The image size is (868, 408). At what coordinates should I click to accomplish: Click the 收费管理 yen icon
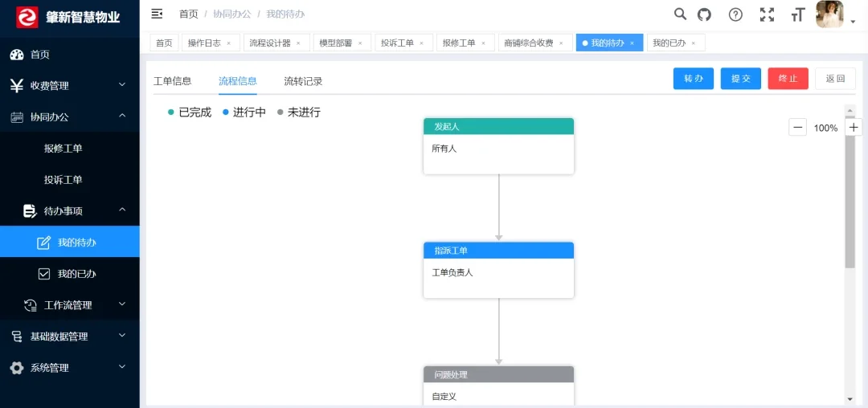(x=17, y=86)
